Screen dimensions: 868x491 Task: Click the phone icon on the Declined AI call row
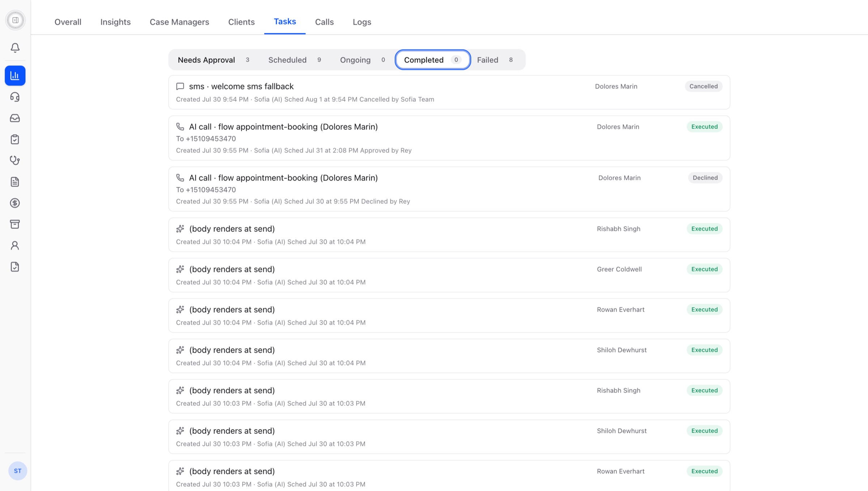coord(180,178)
